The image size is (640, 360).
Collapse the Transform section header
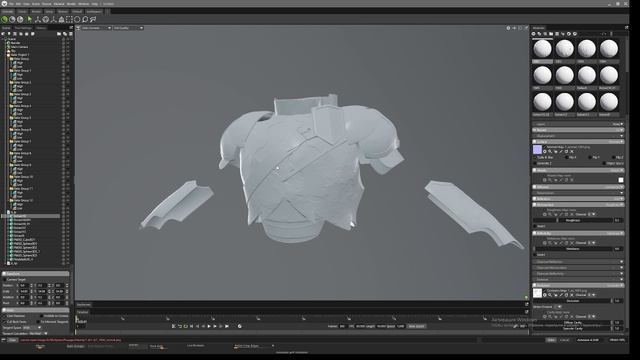pyautogui.click(x=36, y=273)
